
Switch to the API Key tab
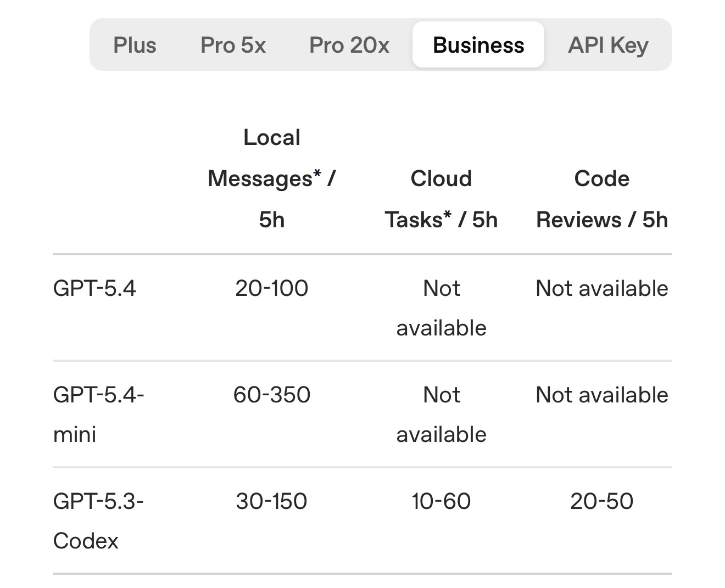(608, 45)
